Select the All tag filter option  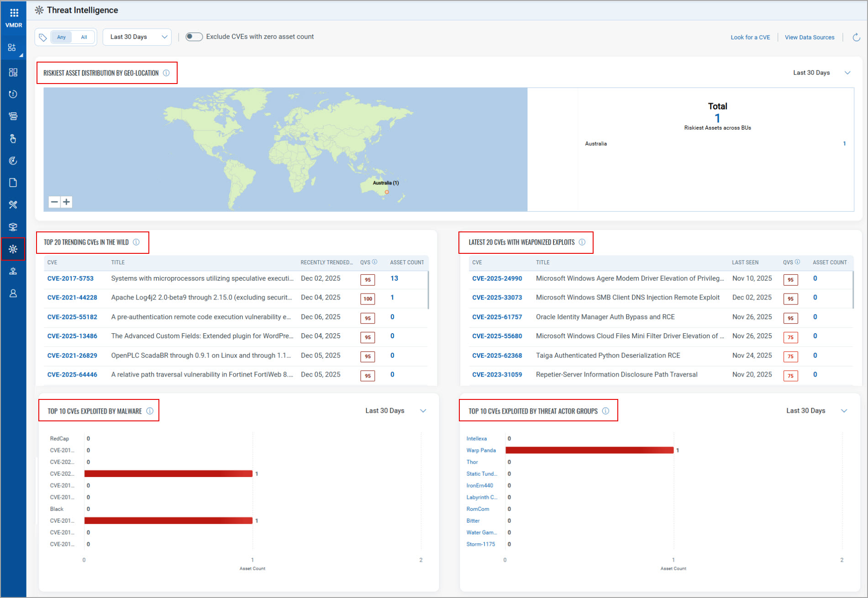point(84,37)
